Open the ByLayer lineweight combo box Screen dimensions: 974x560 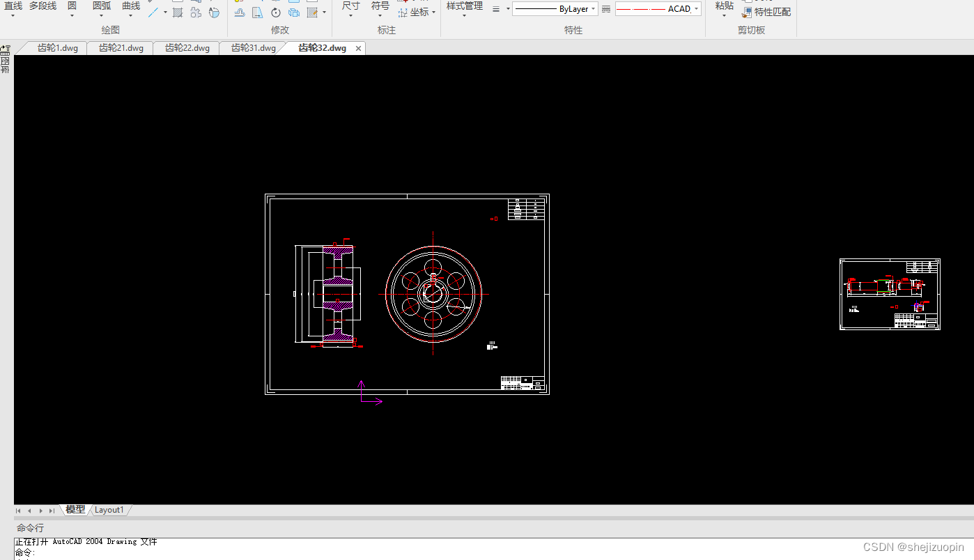(555, 9)
